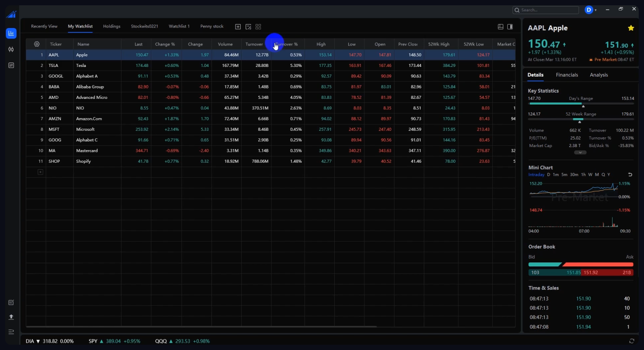Click the reset mini chart arrow icon
The width and height of the screenshot is (644, 350).
(630, 175)
